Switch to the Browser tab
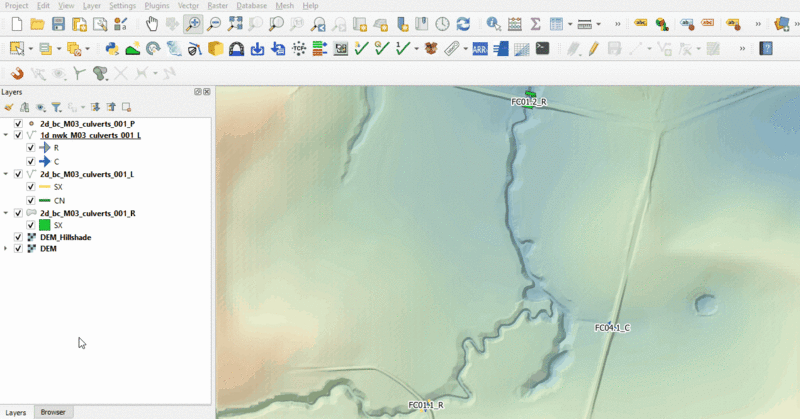This screenshot has width=800, height=419. click(x=53, y=412)
